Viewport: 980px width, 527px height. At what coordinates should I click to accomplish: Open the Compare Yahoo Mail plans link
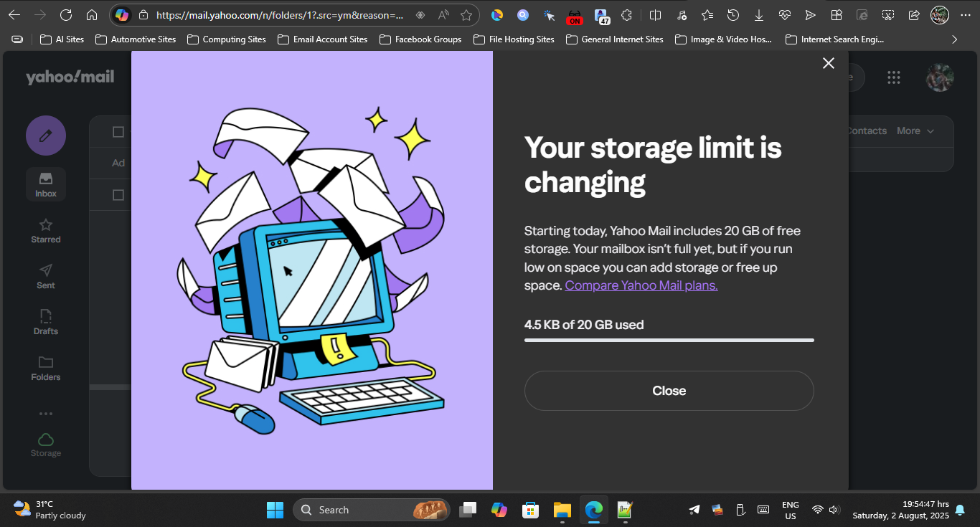pos(641,285)
